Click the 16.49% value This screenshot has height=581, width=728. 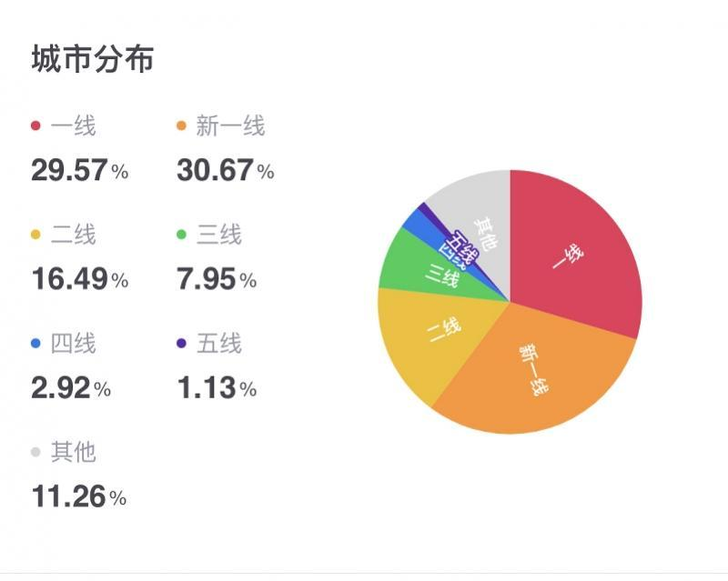(x=80, y=279)
